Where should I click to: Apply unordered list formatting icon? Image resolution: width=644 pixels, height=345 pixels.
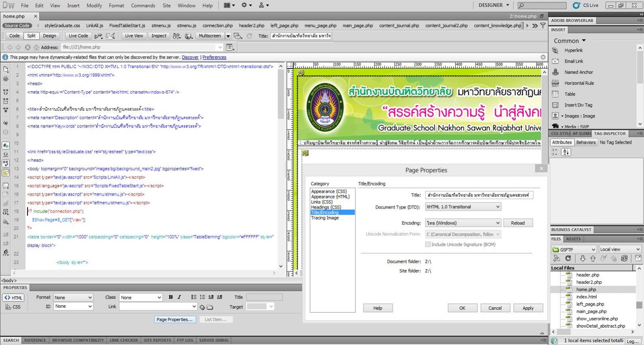pyautogui.click(x=194, y=297)
